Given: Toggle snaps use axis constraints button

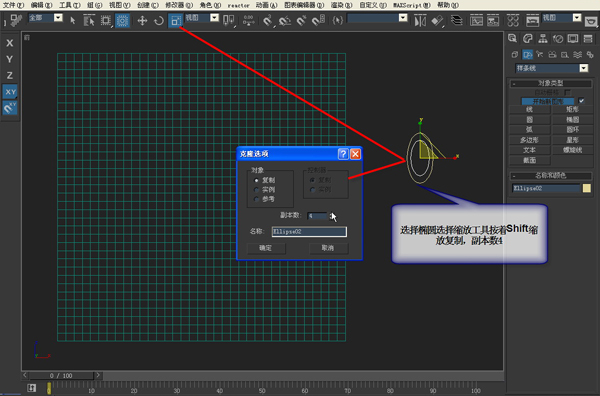Looking at the screenshot, I should 10,108.
